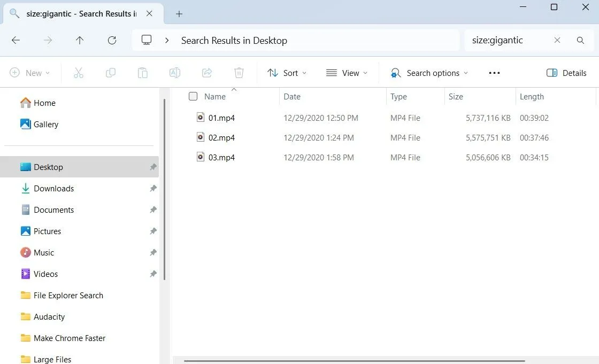Check the select-all box beside Name
The height and width of the screenshot is (364, 599).
point(193,96)
